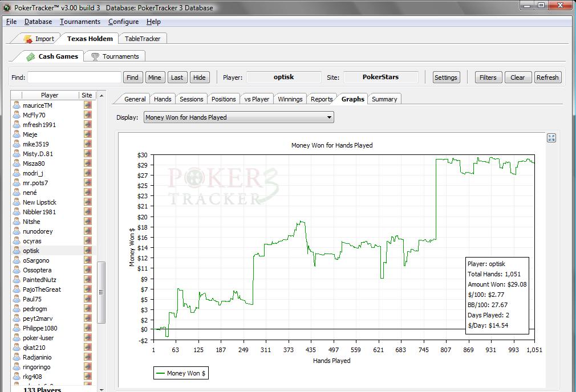The height and width of the screenshot is (392, 576).
Task: Open the Winnings tab
Action: click(290, 99)
